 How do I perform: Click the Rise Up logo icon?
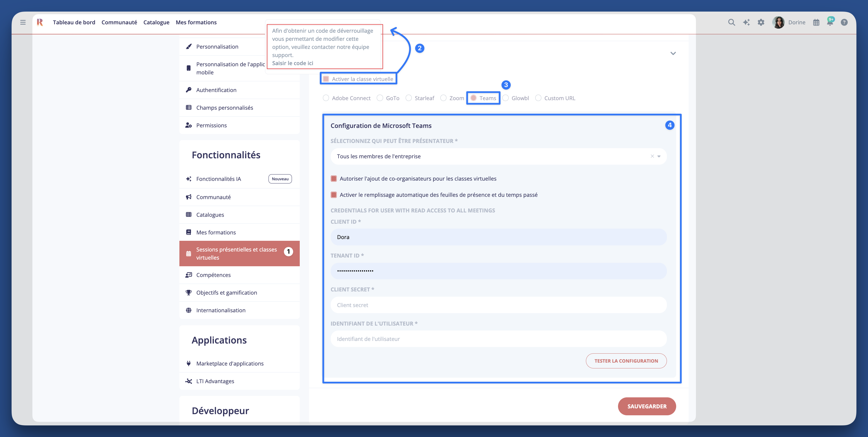click(x=40, y=22)
